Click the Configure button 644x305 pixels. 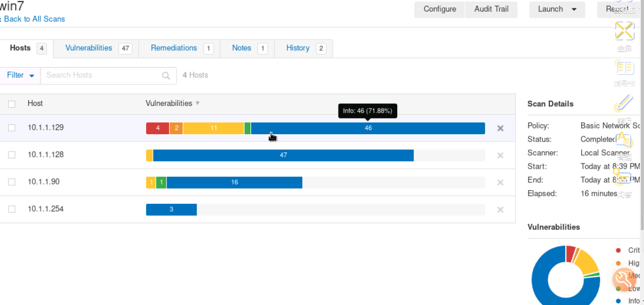coord(440,9)
